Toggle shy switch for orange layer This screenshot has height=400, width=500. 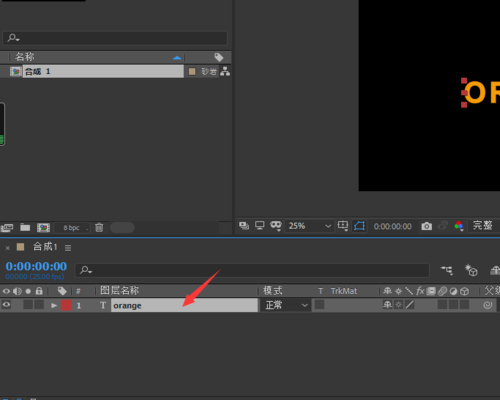[387, 305]
